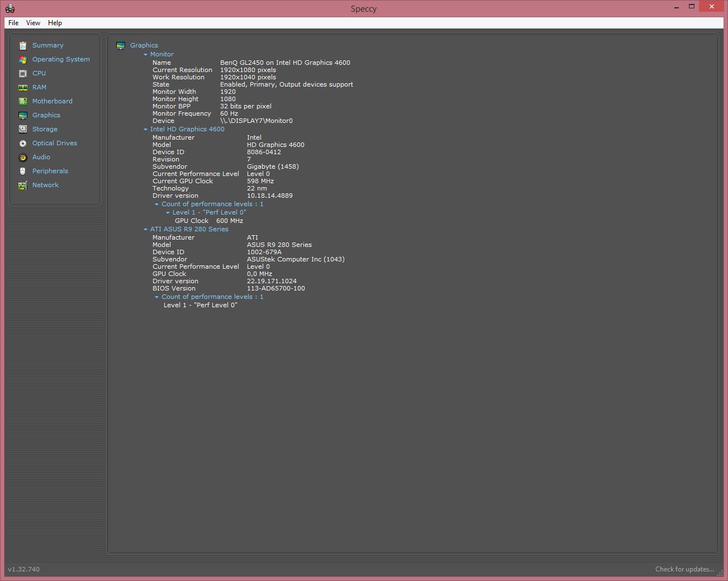The width and height of the screenshot is (728, 581).
Task: Click the ASUStek Computer Inc (1043) value
Action: point(296,259)
